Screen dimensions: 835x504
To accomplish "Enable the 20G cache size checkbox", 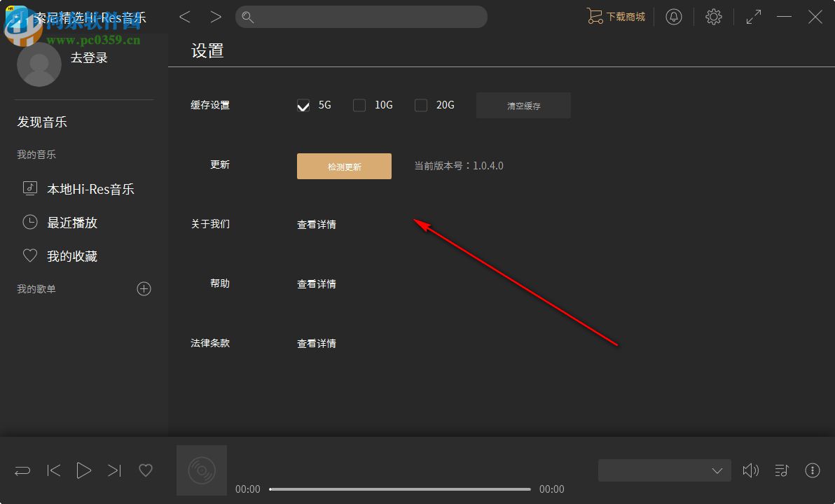I will coord(420,105).
